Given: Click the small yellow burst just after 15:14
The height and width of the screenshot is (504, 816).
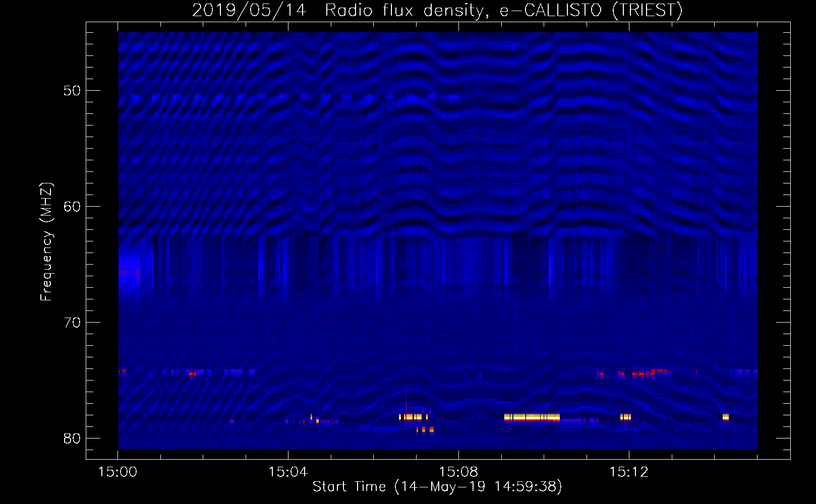Looking at the screenshot, I should coord(725,417).
